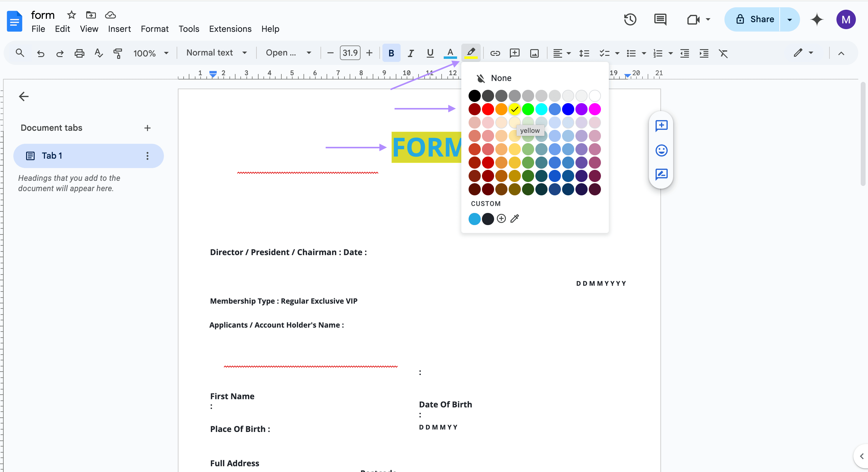Choose the custom light blue swatch
Image resolution: width=868 pixels, height=472 pixels.
474,219
